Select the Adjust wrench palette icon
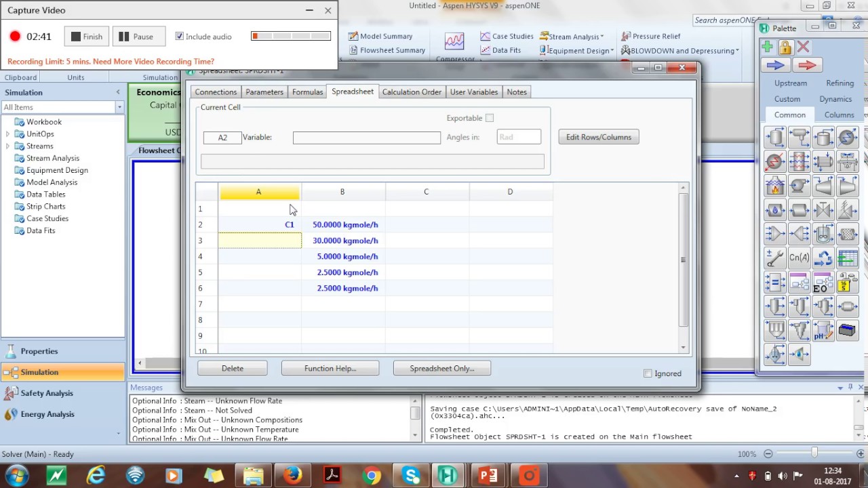Image resolution: width=868 pixels, height=488 pixels. [x=775, y=258]
